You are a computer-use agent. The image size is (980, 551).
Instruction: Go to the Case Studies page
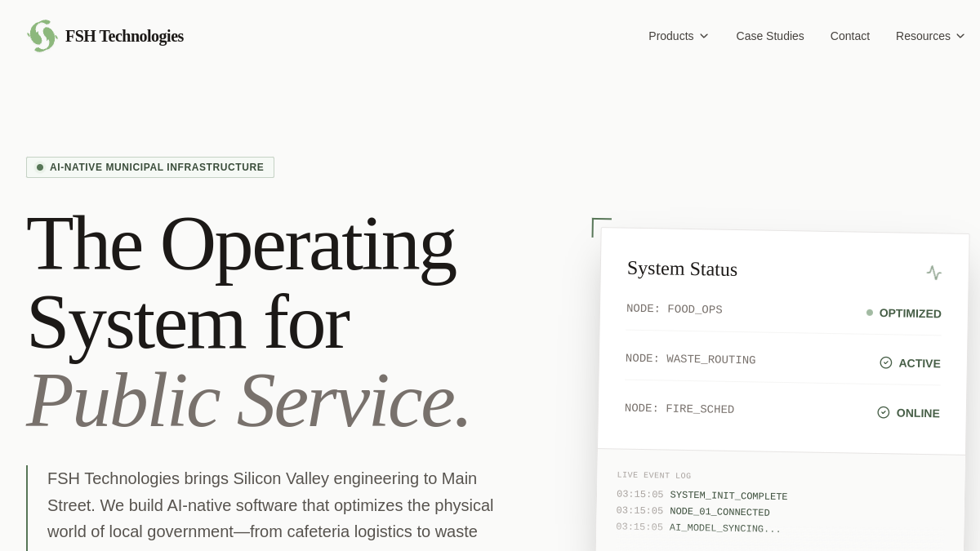point(770,36)
